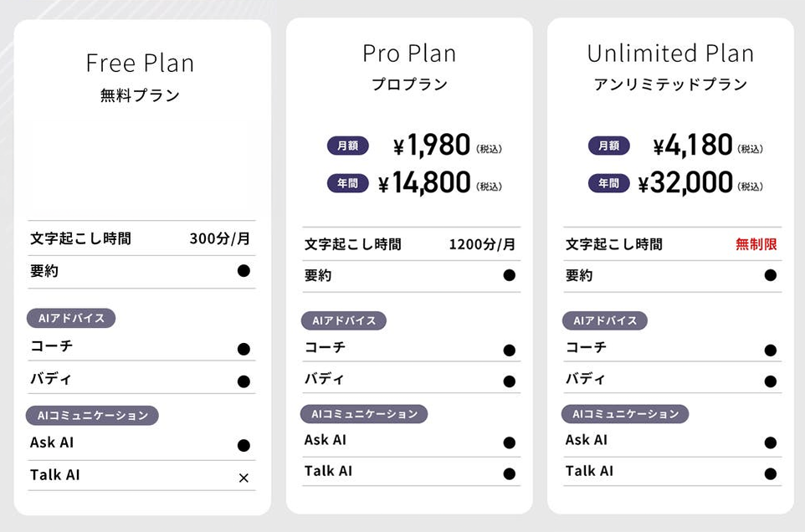Image resolution: width=805 pixels, height=532 pixels.
Task: Click the Pro Plan heading
Action: point(409,54)
